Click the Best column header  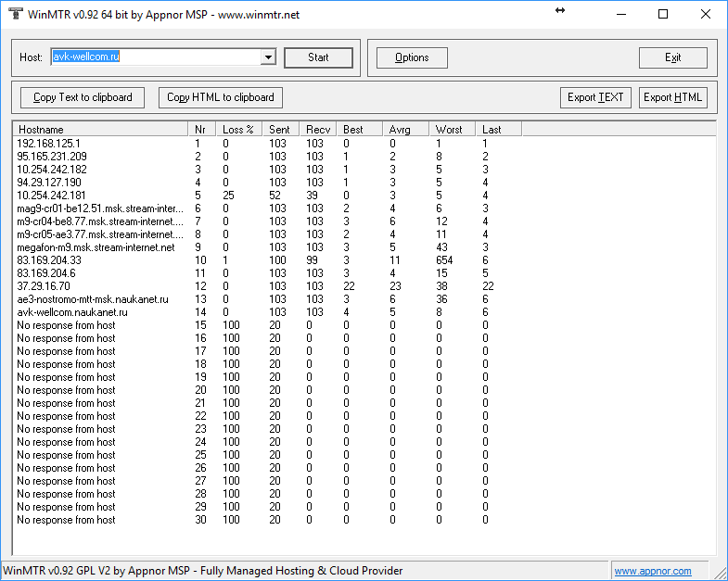(x=359, y=130)
